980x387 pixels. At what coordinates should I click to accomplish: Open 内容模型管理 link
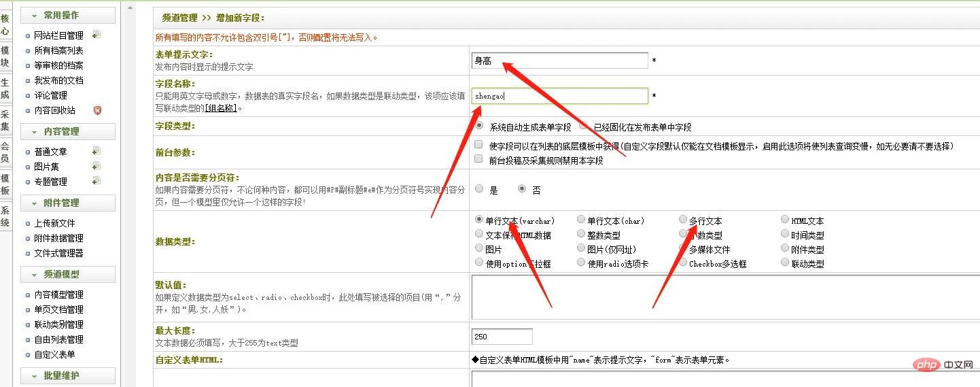tap(58, 295)
